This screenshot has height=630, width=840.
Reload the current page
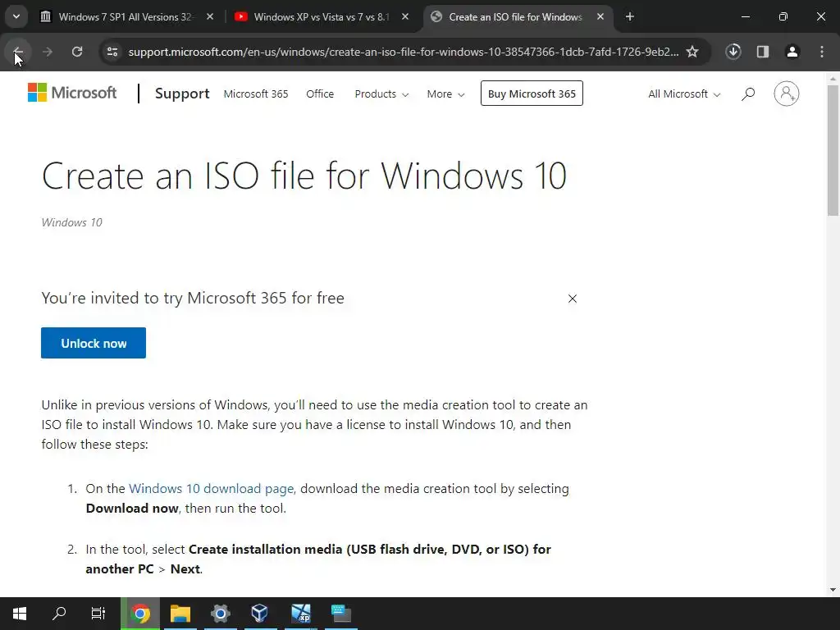77,52
